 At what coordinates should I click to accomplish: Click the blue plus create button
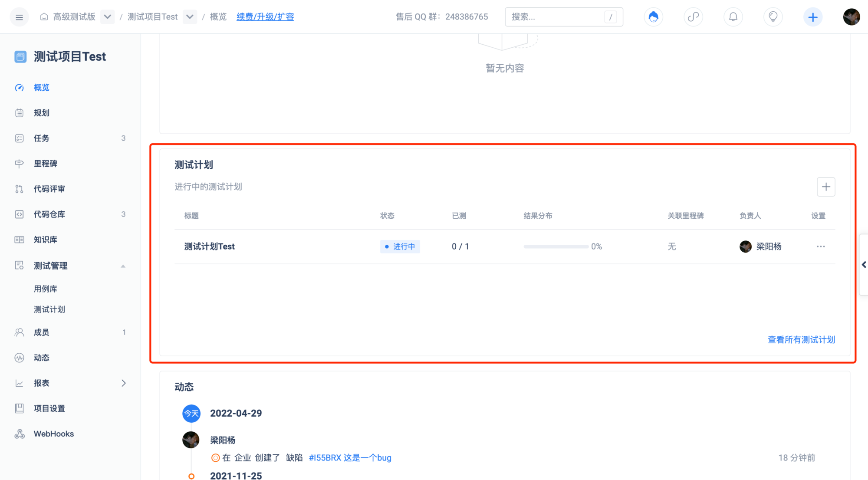pos(813,17)
